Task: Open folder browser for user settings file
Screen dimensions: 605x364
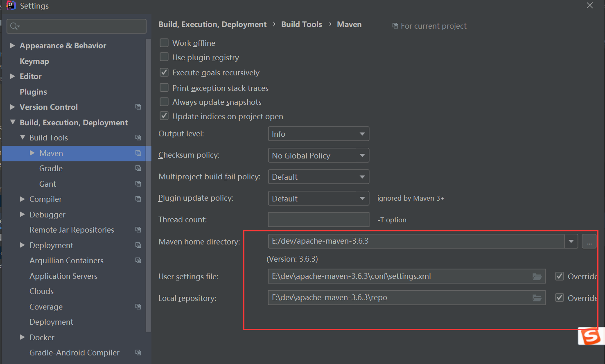Action: coord(537,276)
